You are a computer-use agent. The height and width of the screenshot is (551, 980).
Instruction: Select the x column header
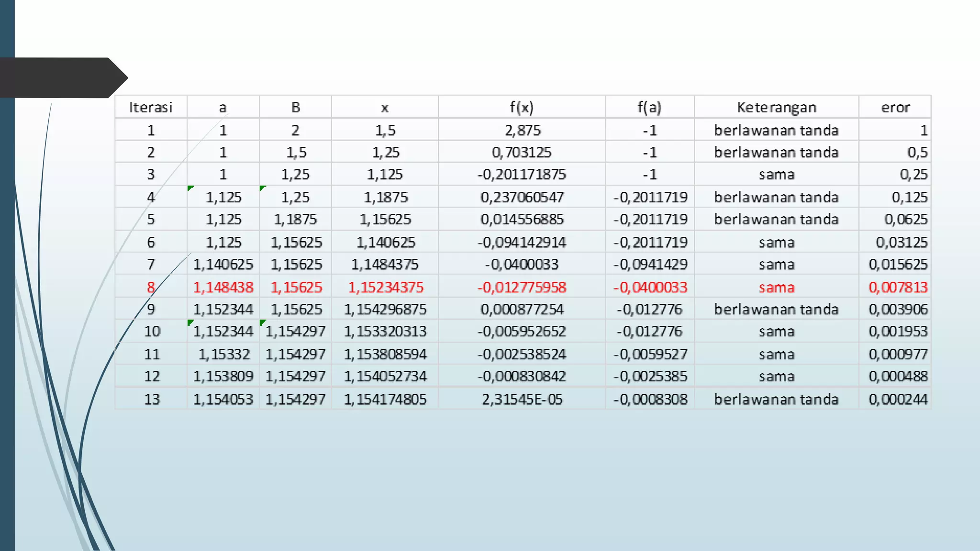(x=385, y=107)
